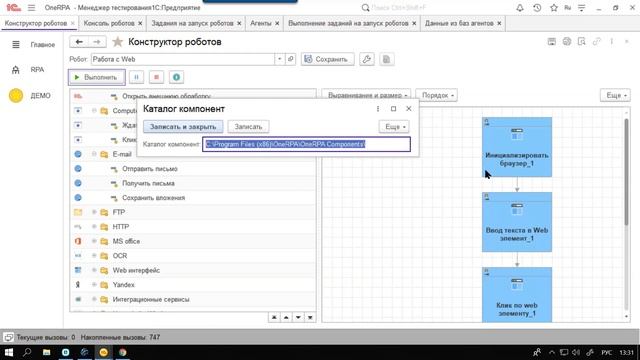Click the Каталог компонент path field
Screen dimensions: 640x360
[x=307, y=144]
